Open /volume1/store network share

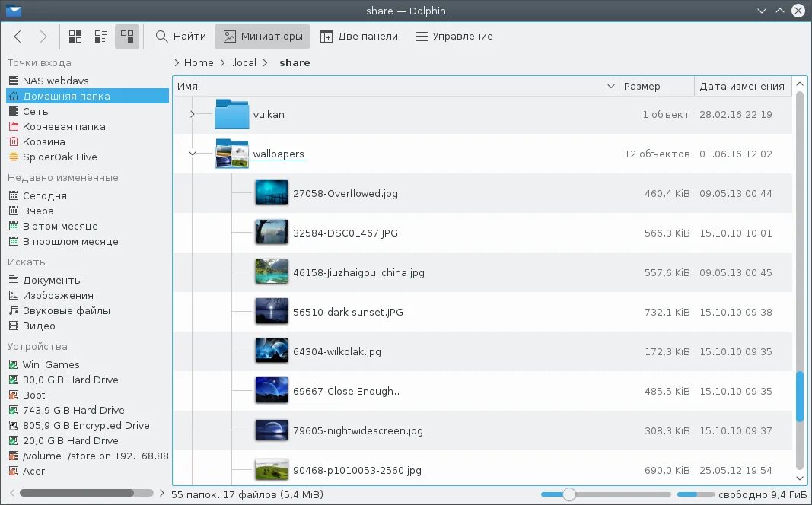88,456
